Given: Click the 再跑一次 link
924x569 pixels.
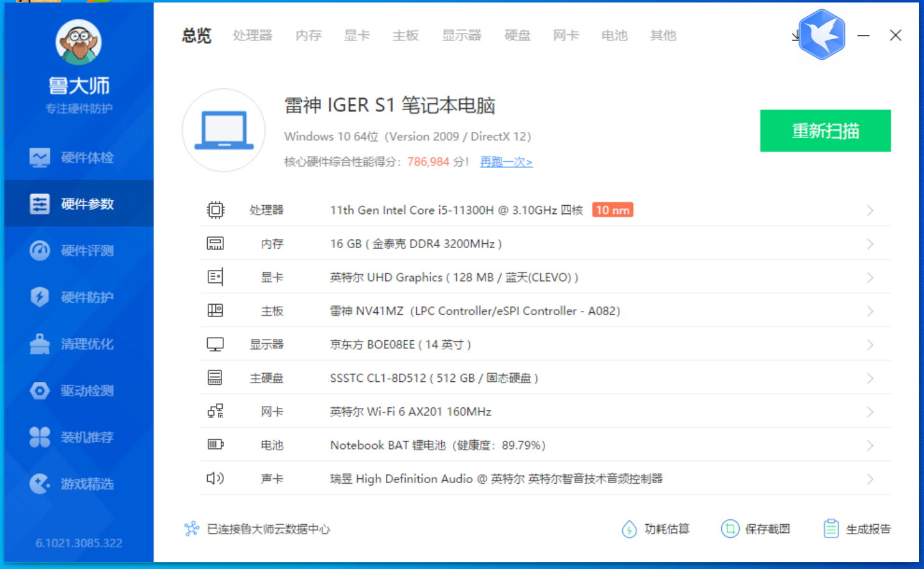Looking at the screenshot, I should tap(506, 162).
